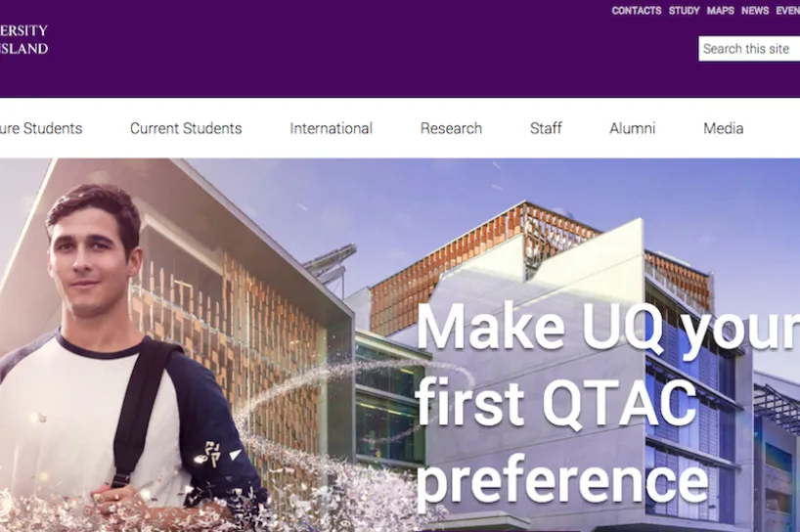Screen dimensions: 800x532
Task: Go to the Research section
Action: pos(451,128)
